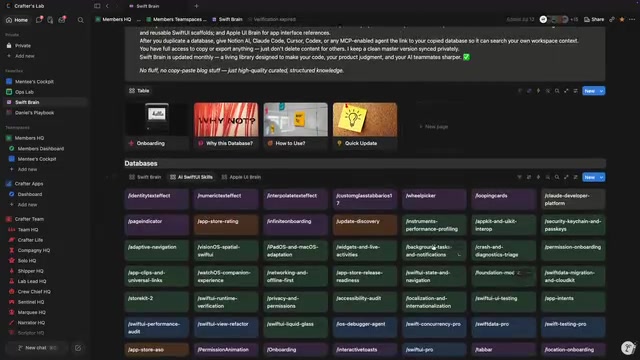This screenshot has width=640, height=360.
Task: Open the New dropdown arrow in the upper Table toolbar
Action: point(601,91)
